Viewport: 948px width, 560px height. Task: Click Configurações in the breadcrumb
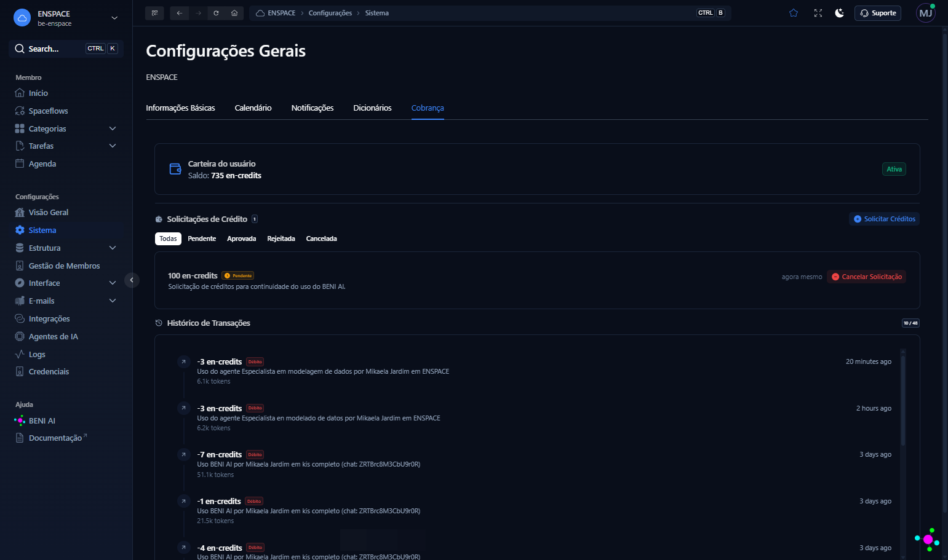(x=330, y=13)
